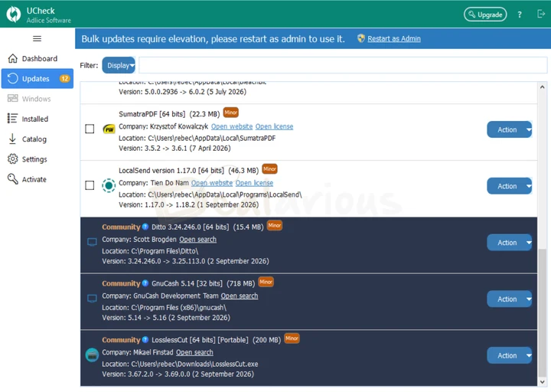Image resolution: width=551 pixels, height=392 pixels.
Task: Open the Windows sidebar section
Action: tap(37, 99)
